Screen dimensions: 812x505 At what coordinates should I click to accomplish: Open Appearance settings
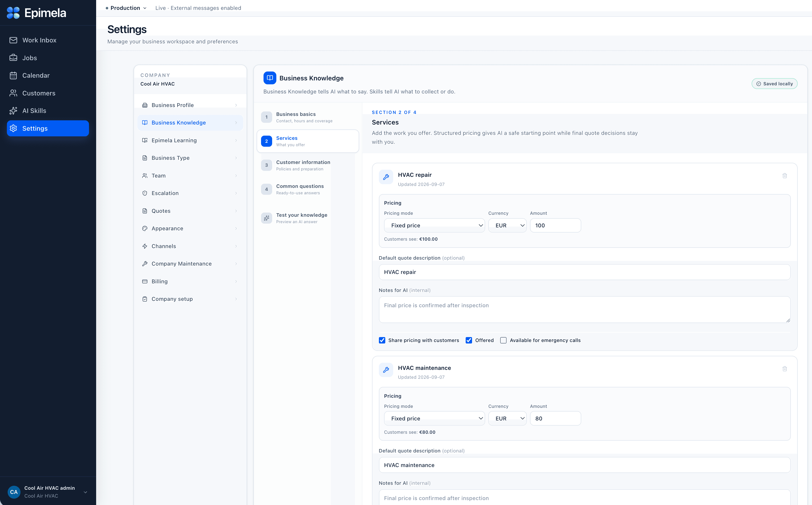click(x=190, y=228)
